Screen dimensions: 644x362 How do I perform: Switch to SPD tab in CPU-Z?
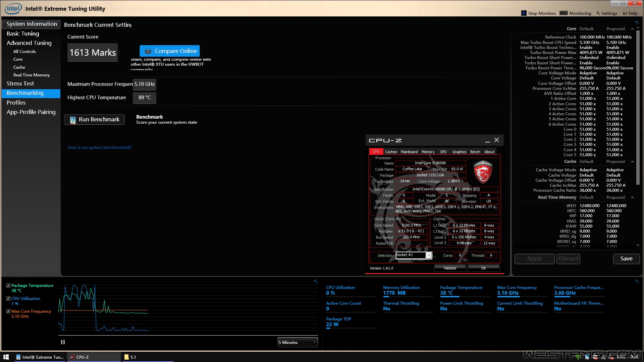pos(443,152)
